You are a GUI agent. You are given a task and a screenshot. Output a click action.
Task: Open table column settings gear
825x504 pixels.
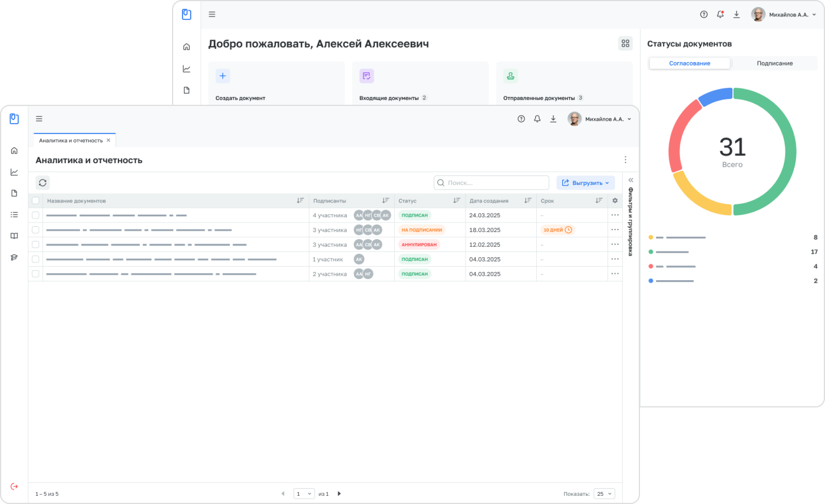point(615,201)
